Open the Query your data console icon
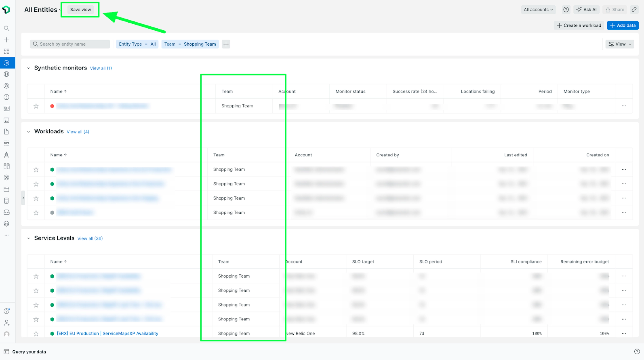 (x=6, y=352)
